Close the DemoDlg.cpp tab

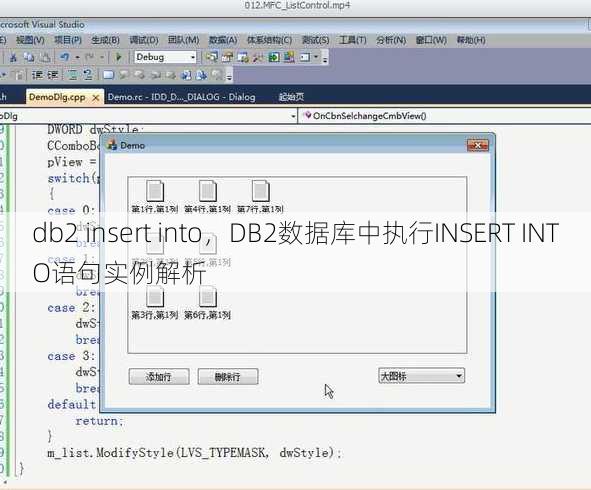point(96,98)
